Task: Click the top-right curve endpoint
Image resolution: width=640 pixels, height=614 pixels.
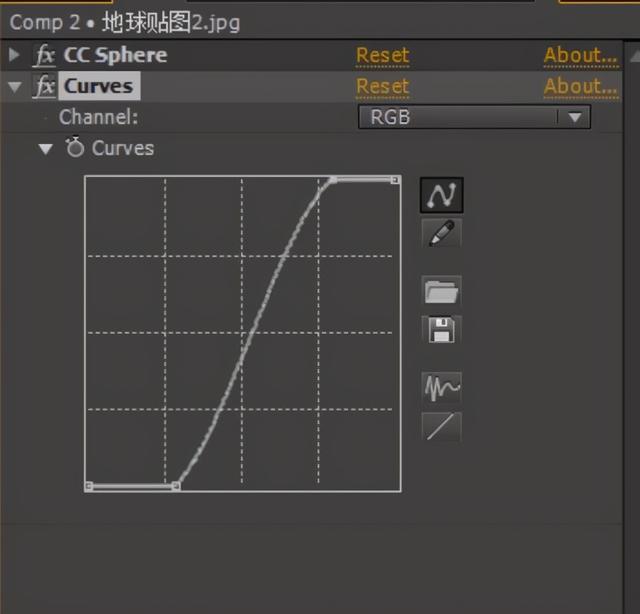Action: [395, 180]
